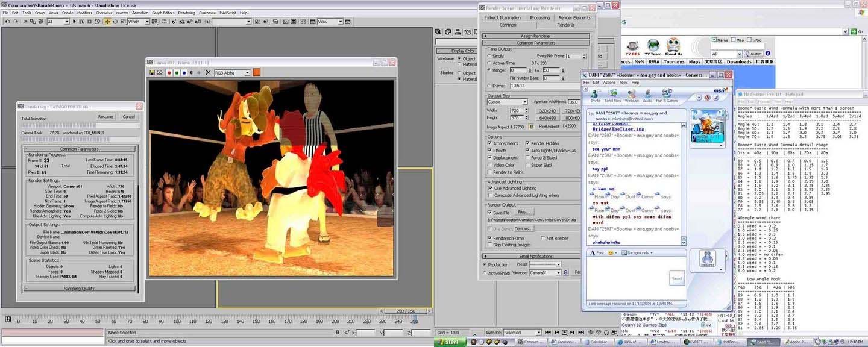Select the ActiveShade radio button
Screen dimensions: 868x347
484,273
